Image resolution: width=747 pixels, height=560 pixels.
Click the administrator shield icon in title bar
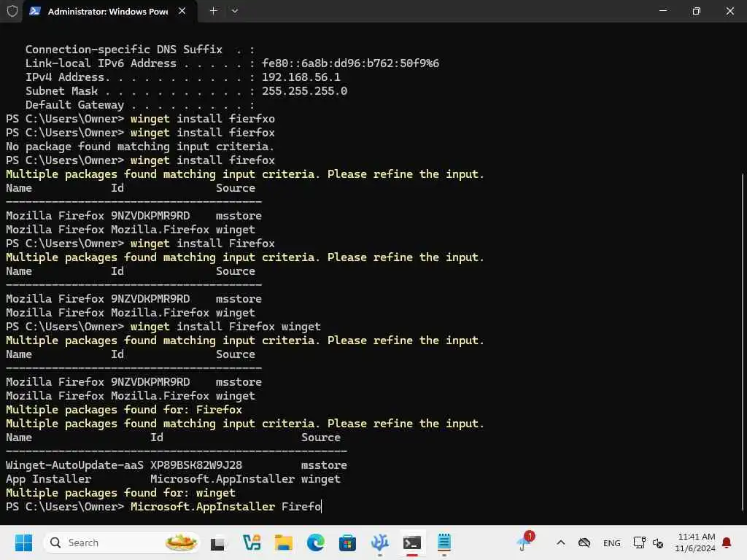click(12, 11)
